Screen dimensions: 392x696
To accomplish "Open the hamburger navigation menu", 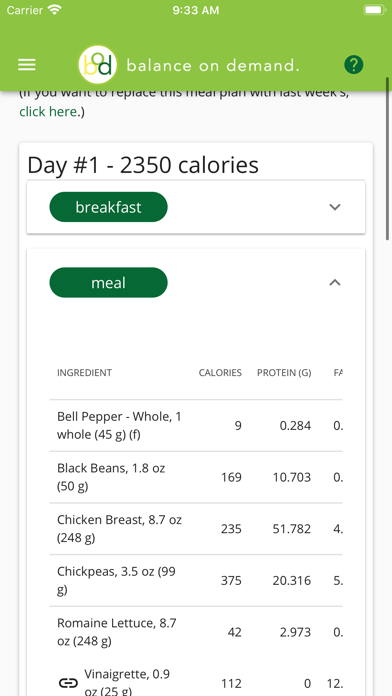I will [x=27, y=65].
